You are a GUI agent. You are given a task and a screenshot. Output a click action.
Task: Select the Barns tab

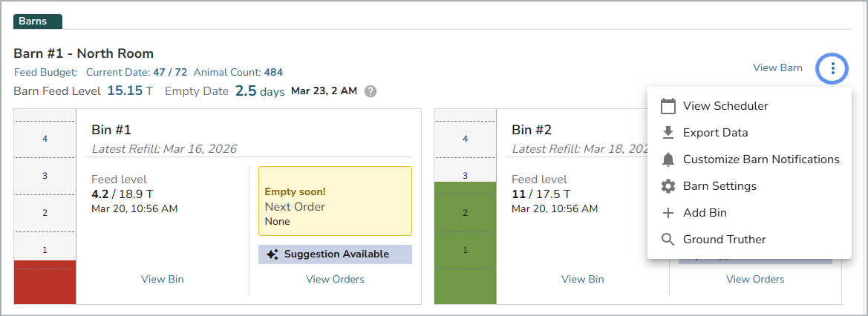pos(38,22)
